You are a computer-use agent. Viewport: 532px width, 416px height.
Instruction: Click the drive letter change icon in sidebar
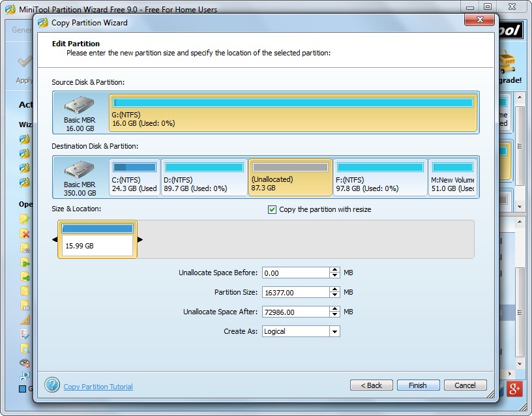pyautogui.click(x=25, y=376)
